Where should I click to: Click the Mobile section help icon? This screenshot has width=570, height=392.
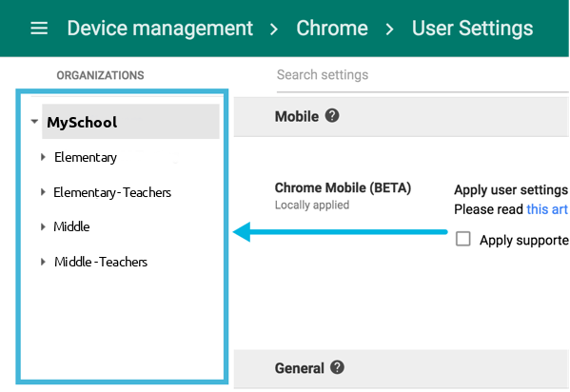(x=332, y=116)
